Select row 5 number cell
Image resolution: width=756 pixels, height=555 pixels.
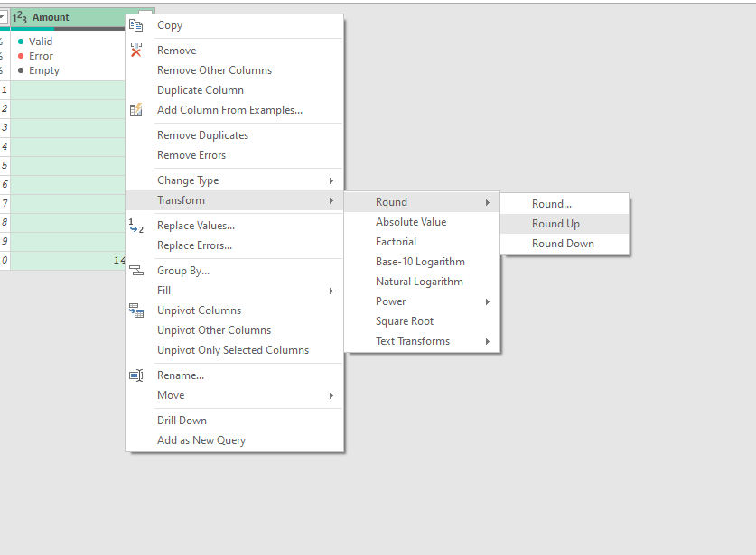click(x=5, y=166)
